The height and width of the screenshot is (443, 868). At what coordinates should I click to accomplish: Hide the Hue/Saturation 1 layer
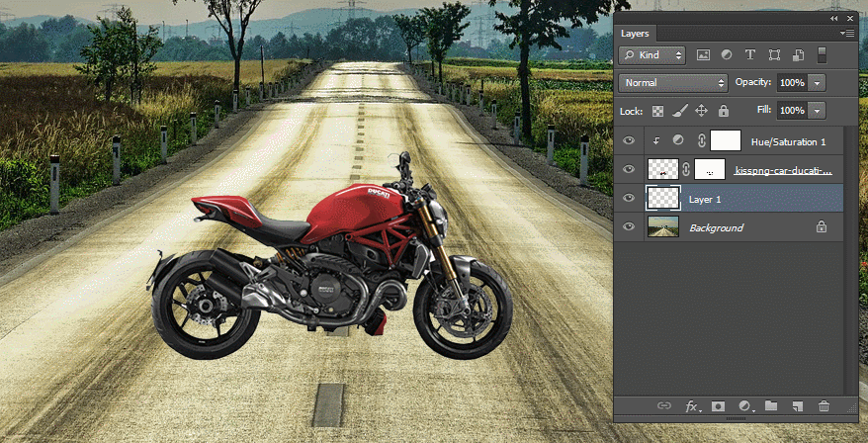pos(629,140)
